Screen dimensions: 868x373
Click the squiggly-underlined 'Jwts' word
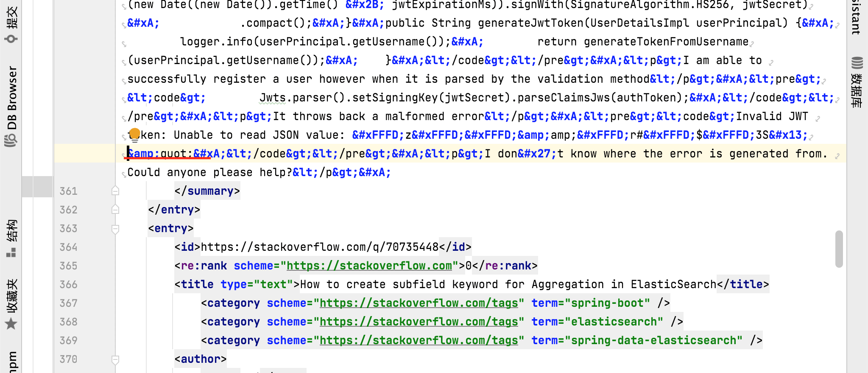pos(273,98)
